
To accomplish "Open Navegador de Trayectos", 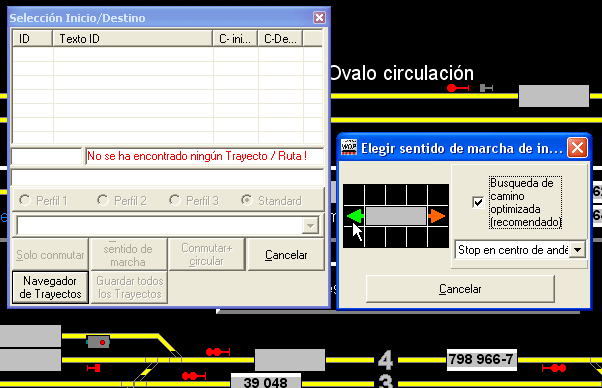I will tap(50, 287).
